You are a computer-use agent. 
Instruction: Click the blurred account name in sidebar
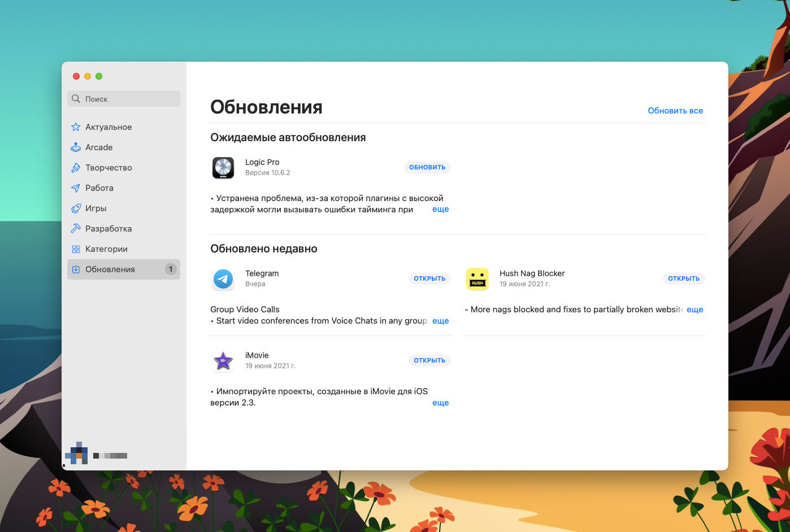pos(110,456)
